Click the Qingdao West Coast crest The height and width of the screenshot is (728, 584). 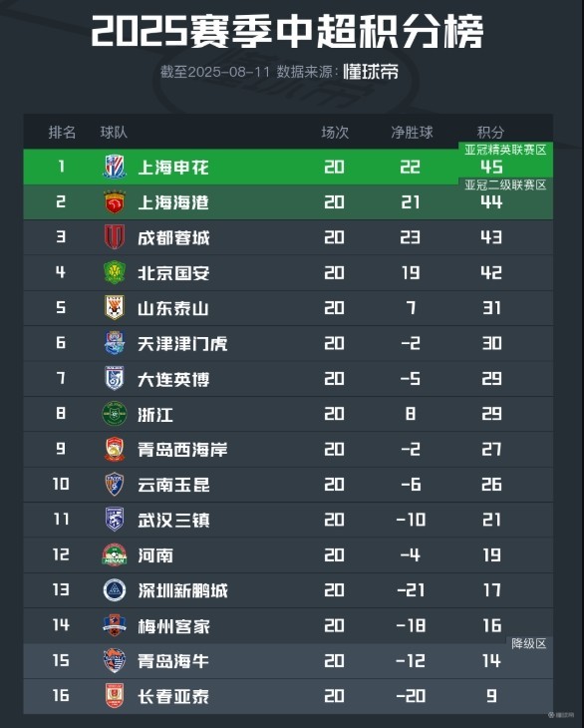(115, 449)
